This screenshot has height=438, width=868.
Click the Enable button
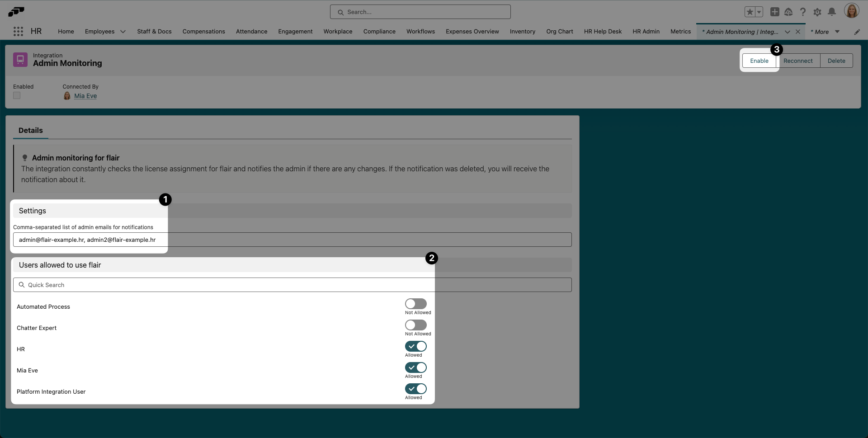click(x=759, y=61)
